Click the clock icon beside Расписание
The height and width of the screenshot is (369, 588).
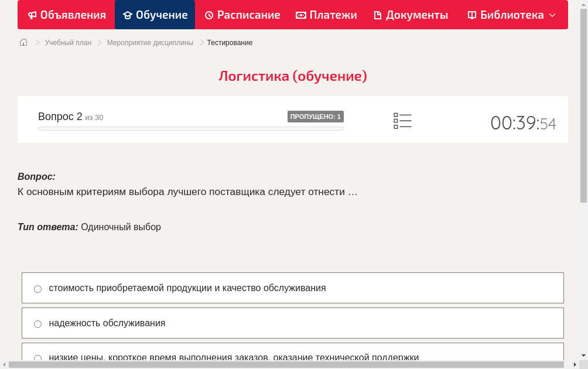pos(208,15)
